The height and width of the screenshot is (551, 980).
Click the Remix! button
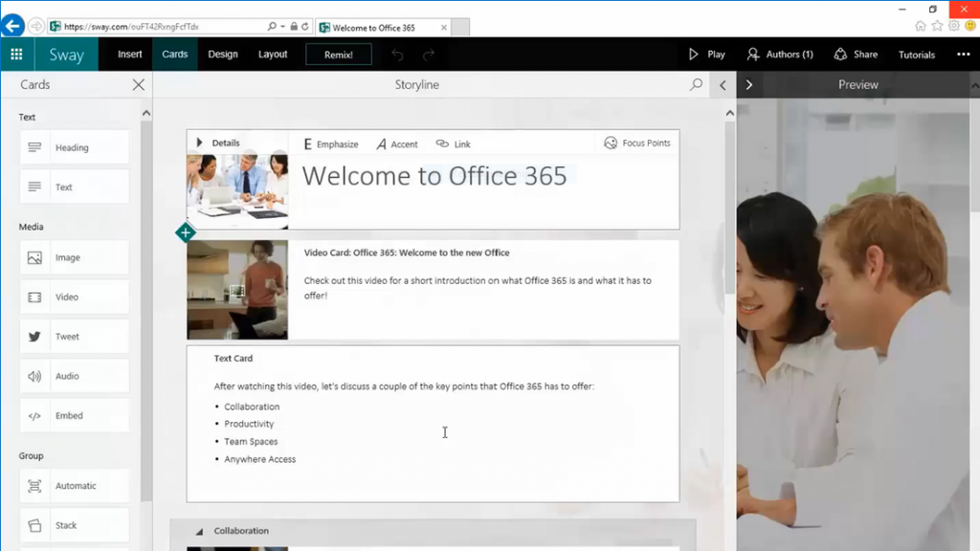pos(338,55)
